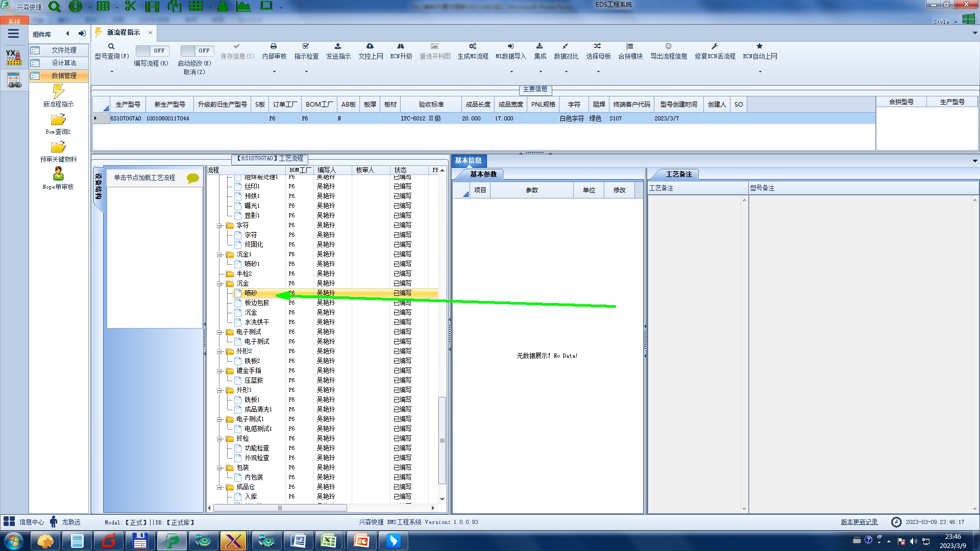Click the ECN自动上网 star icon

pos(759,46)
